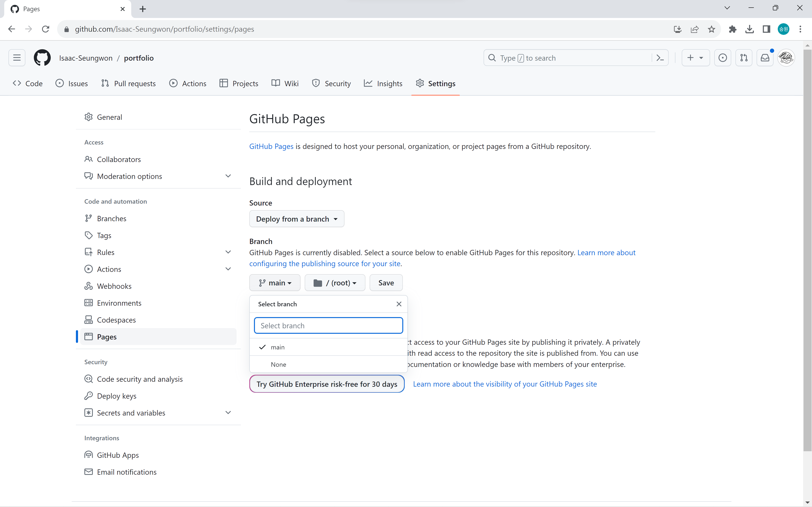Open the GitHub homepage via Octocat logo
This screenshot has height=507, width=812.
tap(42, 58)
